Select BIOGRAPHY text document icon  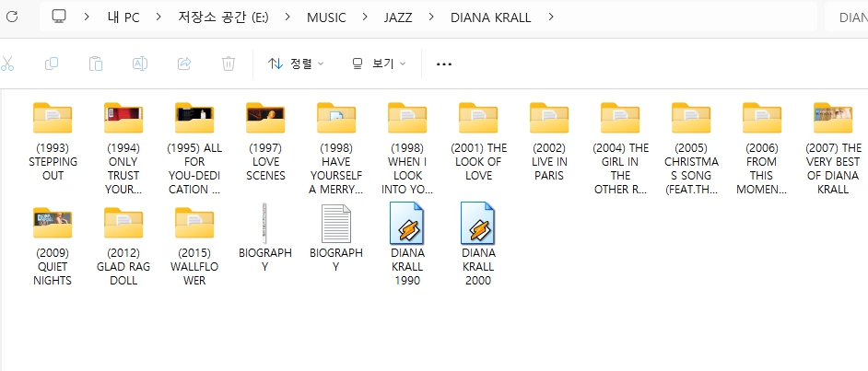pos(336,224)
